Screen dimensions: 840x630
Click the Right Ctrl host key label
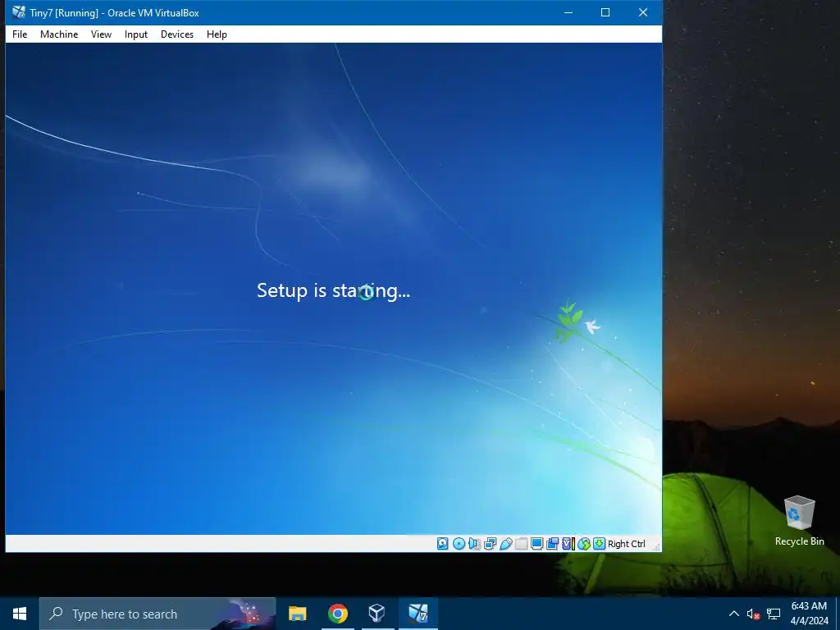[x=626, y=544]
